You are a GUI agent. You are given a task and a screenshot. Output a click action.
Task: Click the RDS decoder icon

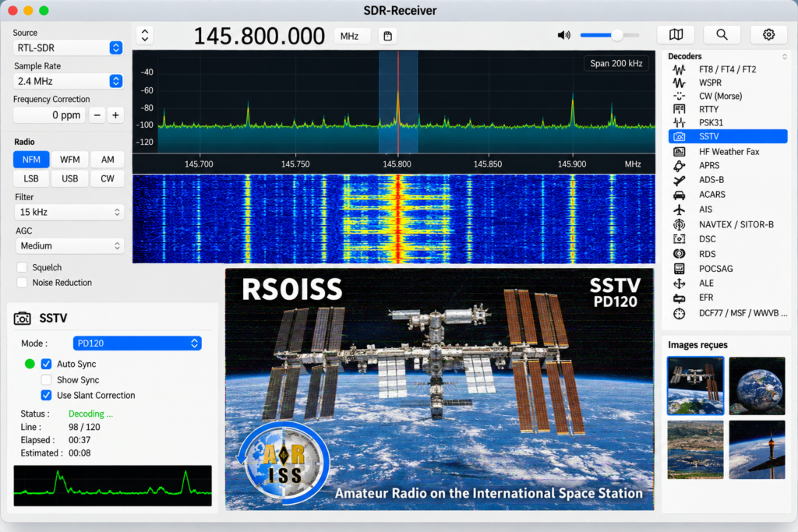[x=679, y=254]
